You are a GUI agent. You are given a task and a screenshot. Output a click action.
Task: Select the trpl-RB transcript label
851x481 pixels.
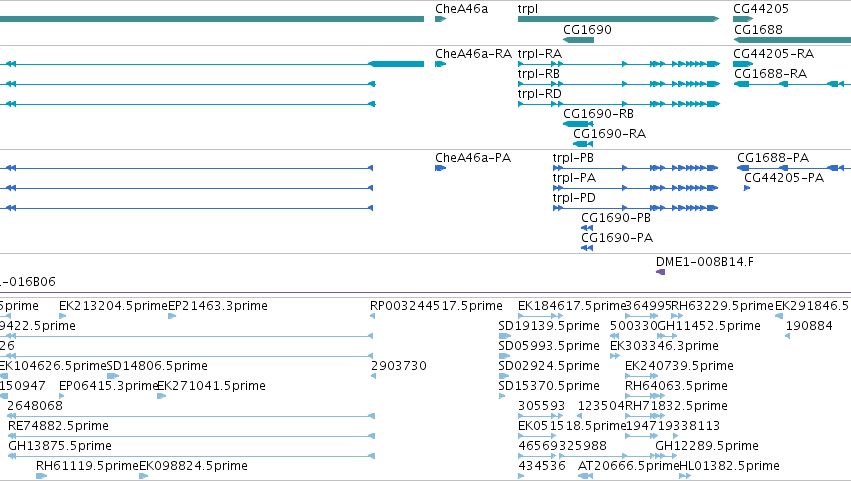(538, 74)
